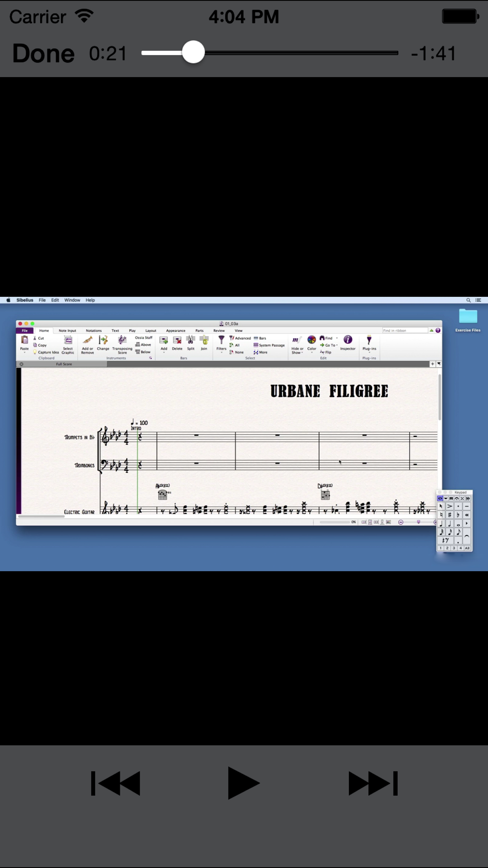
Task: Toggle the sharp accidental on Keypad
Action: click(x=449, y=515)
